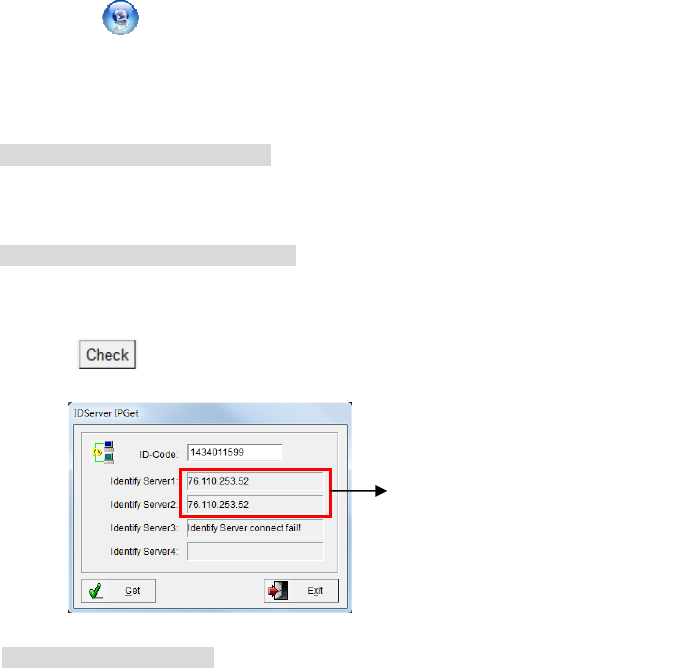Screen dimensions: 684x668
Task: Click the network computers icon beside ID-Code
Action: (104, 452)
